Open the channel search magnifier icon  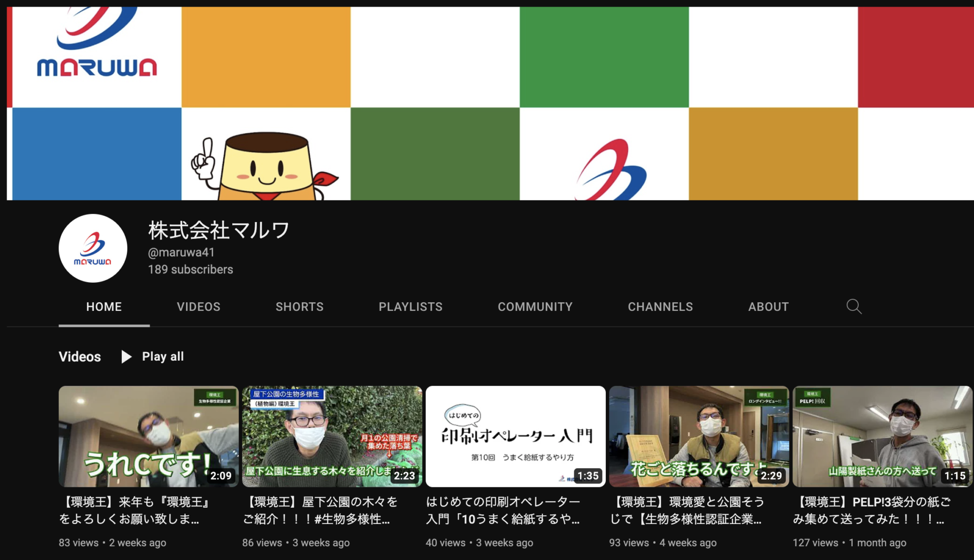tap(854, 306)
